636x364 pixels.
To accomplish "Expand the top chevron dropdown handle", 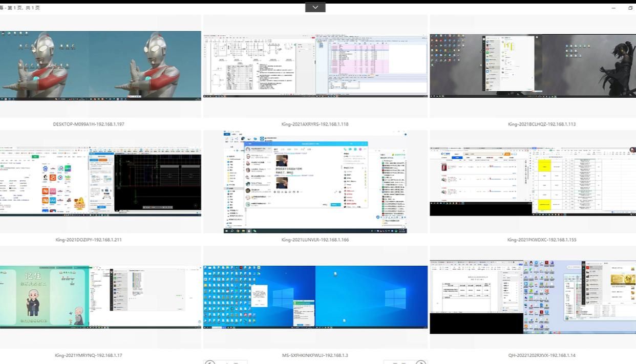I will [x=315, y=7].
